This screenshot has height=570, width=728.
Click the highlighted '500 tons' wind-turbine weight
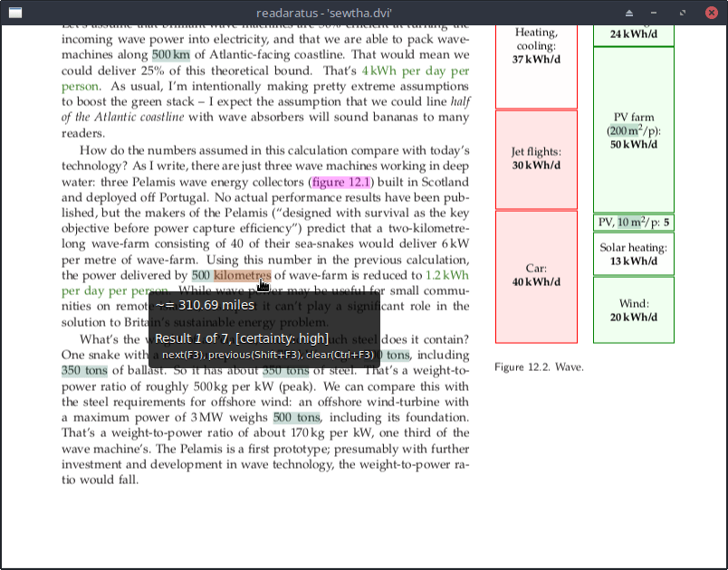[x=297, y=417]
